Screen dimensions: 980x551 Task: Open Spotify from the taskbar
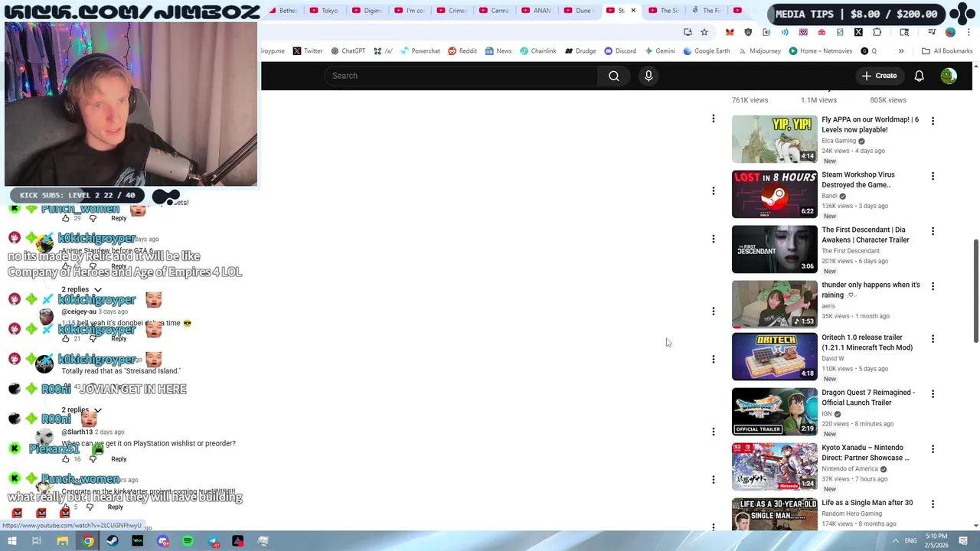click(x=188, y=541)
